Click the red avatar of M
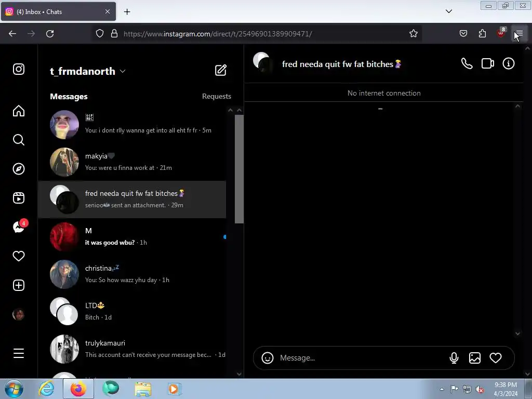 pos(64,237)
